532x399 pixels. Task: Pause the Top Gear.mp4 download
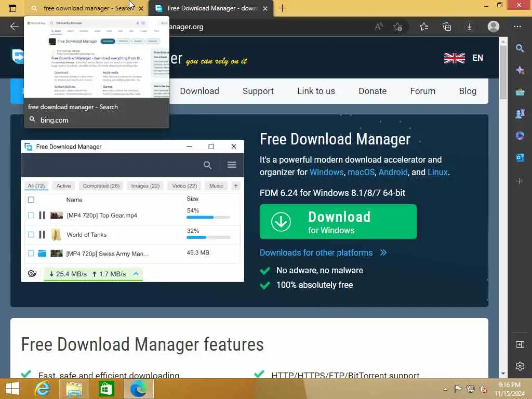pyautogui.click(x=42, y=215)
